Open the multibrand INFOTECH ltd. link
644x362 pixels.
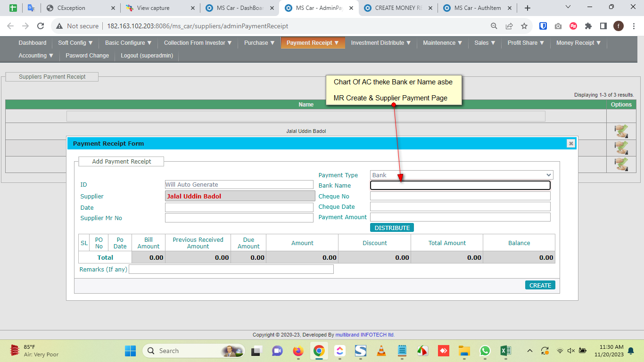pos(365,335)
